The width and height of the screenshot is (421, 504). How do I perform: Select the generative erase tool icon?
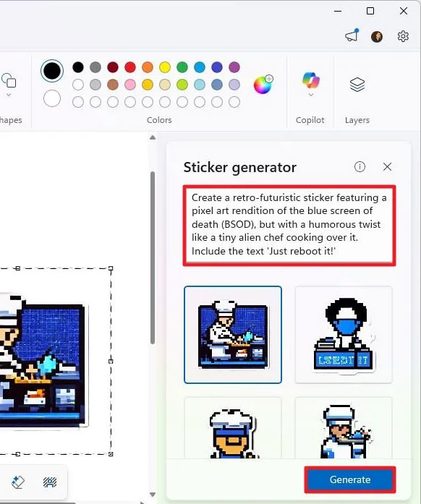(x=18, y=482)
